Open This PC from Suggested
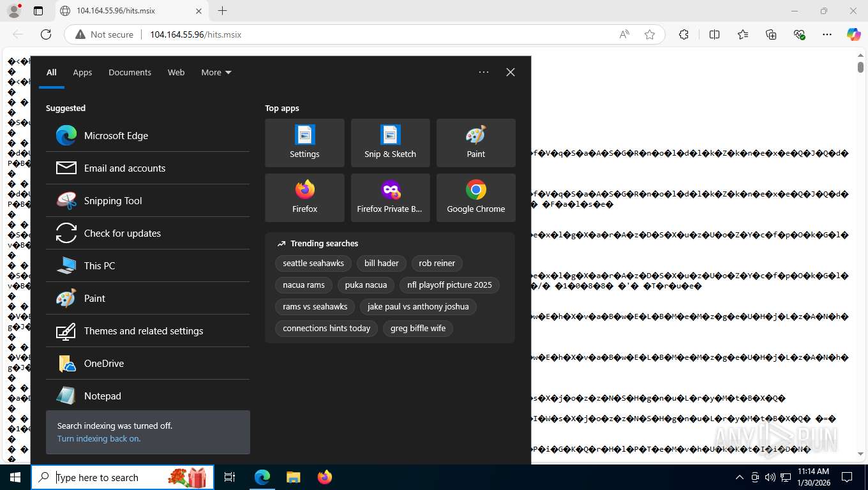 tap(147, 265)
